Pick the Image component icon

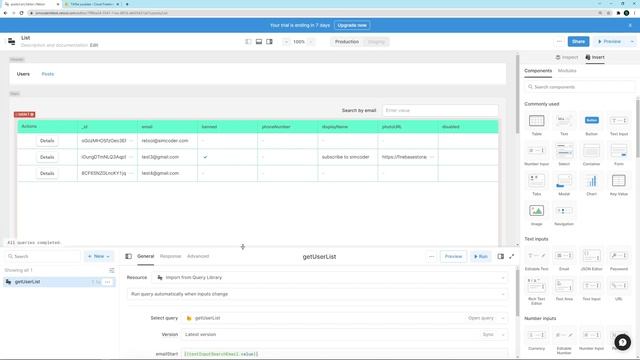[536, 211]
